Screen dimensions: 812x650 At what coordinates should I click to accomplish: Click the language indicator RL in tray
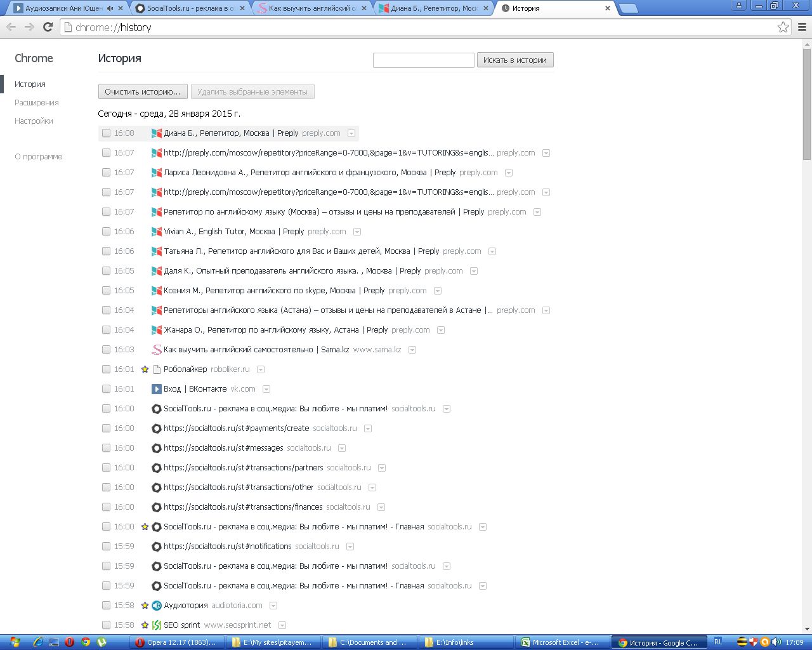pyautogui.click(x=718, y=642)
